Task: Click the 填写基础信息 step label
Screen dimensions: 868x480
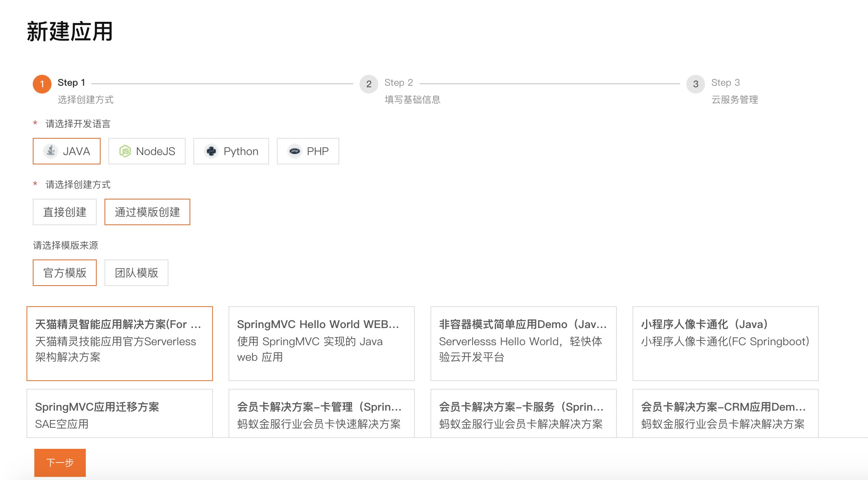Action: tap(413, 100)
